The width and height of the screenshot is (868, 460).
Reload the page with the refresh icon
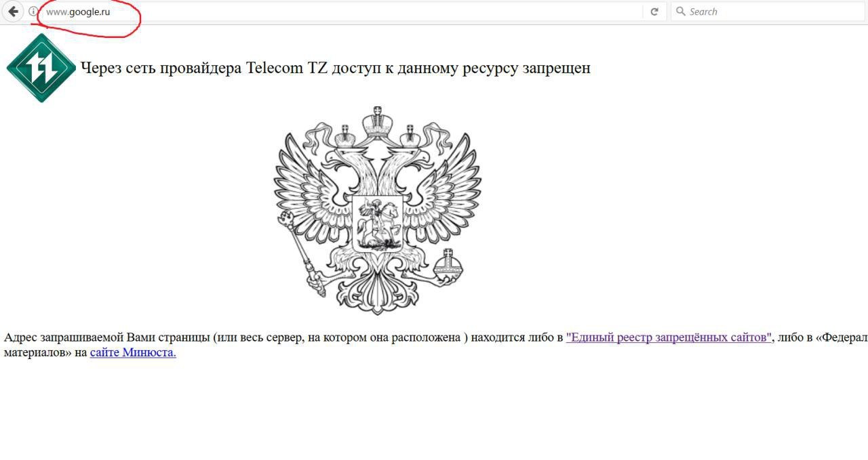coord(654,12)
